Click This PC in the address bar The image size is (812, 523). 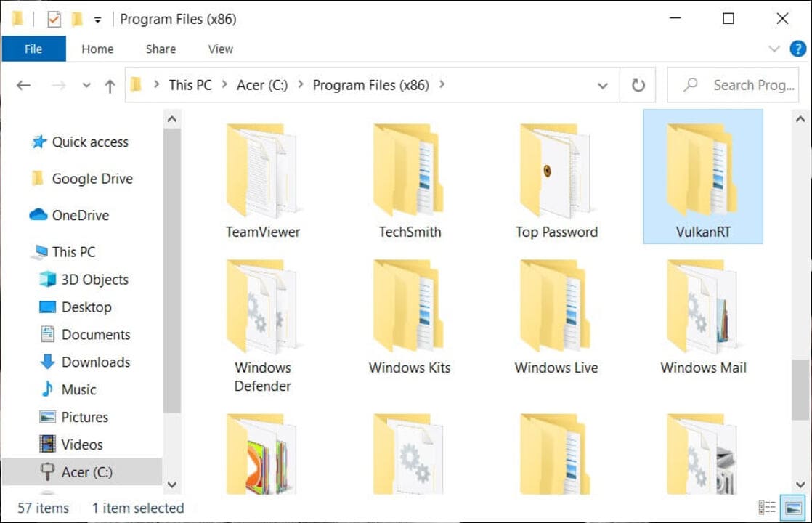[190, 85]
